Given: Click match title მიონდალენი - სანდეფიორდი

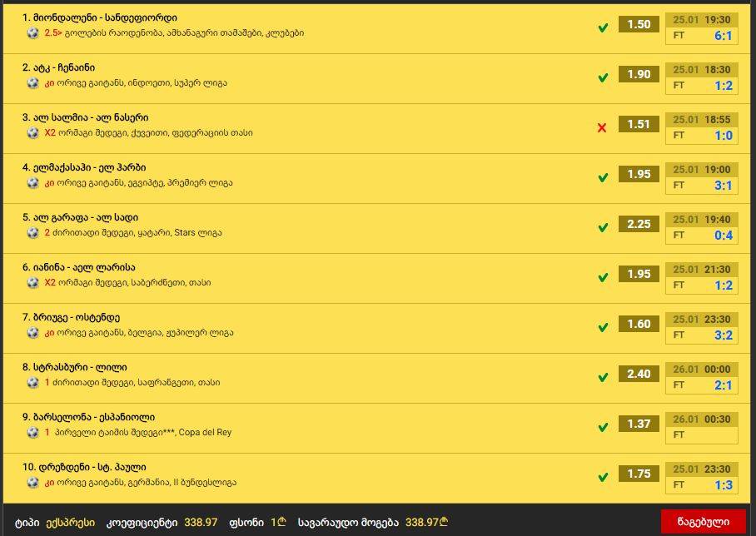Looking at the screenshot, I should click(x=105, y=17).
